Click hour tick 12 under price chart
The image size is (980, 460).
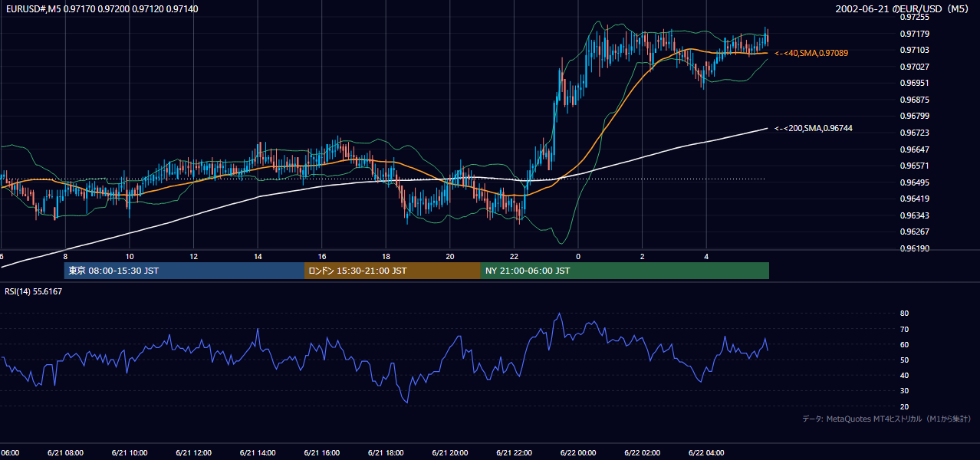coord(193,256)
